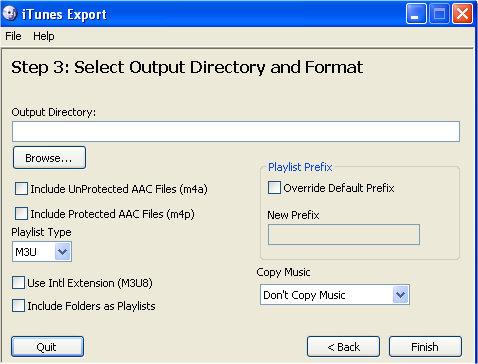
Task: Click the Step 3 heading text
Action: (187, 67)
